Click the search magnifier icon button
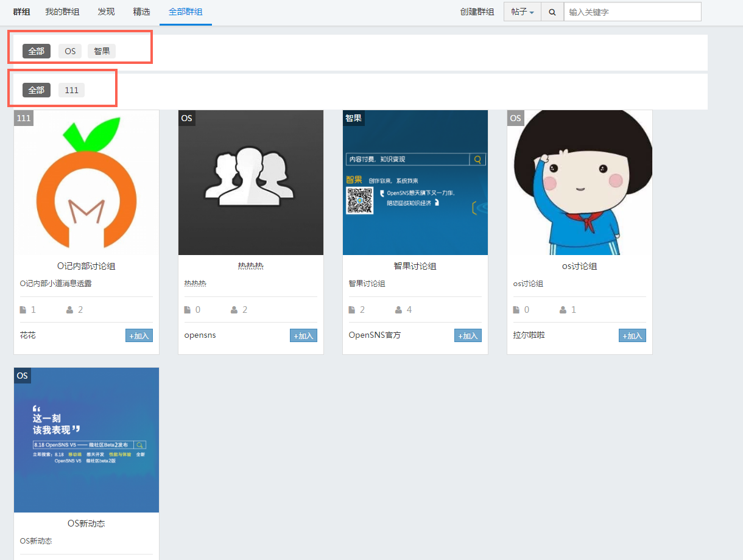 point(552,12)
